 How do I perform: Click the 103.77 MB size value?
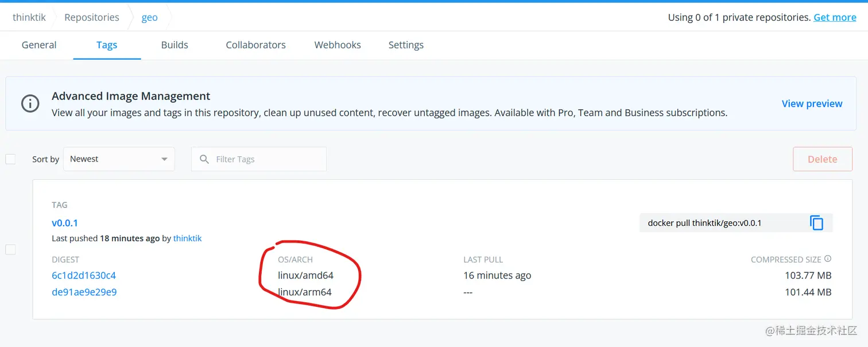[808, 275]
